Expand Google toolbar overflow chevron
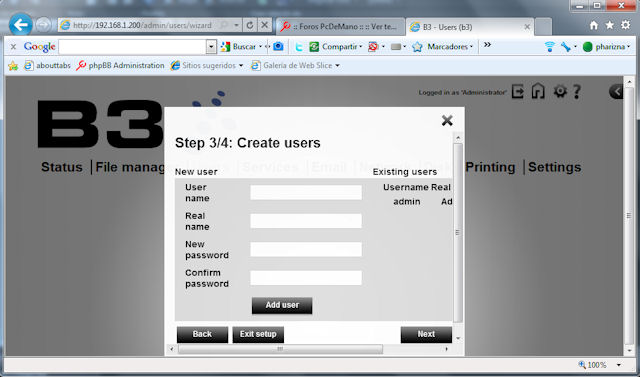This screenshot has height=377, width=640. pyautogui.click(x=487, y=45)
